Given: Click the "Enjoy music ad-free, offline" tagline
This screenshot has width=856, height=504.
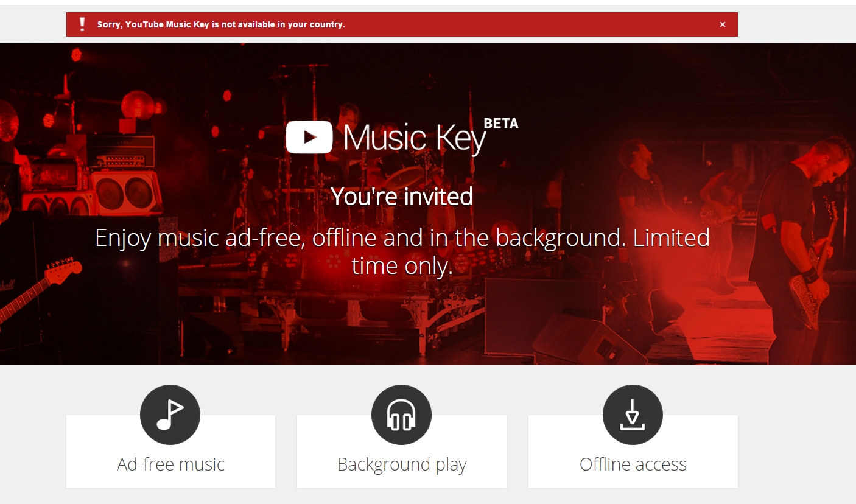Looking at the screenshot, I should (x=402, y=251).
